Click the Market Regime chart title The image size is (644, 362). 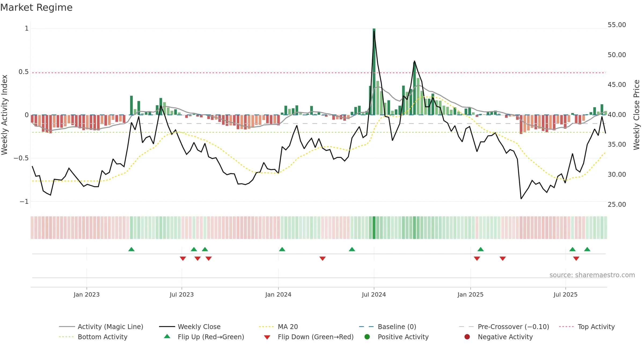point(36,8)
